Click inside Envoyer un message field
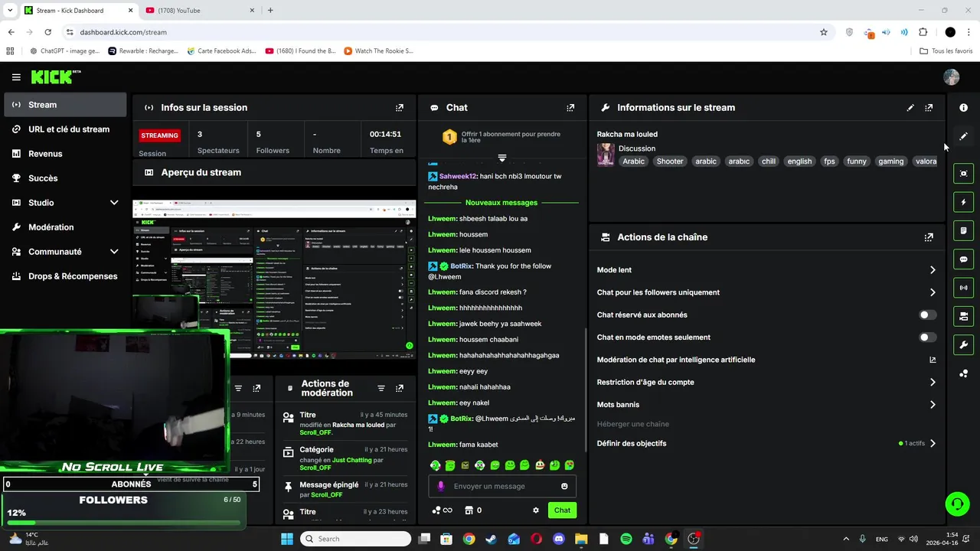The image size is (980, 551). 502,487
